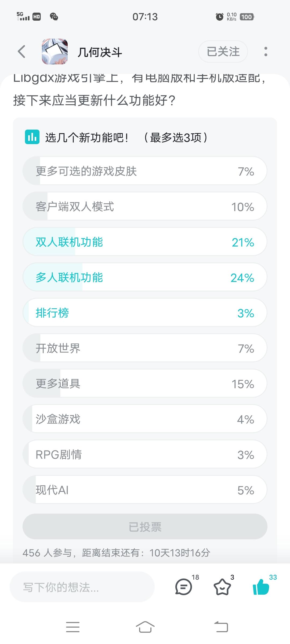The width and height of the screenshot is (290, 644).
Task: Tap the back arrow icon
Action: point(21,52)
